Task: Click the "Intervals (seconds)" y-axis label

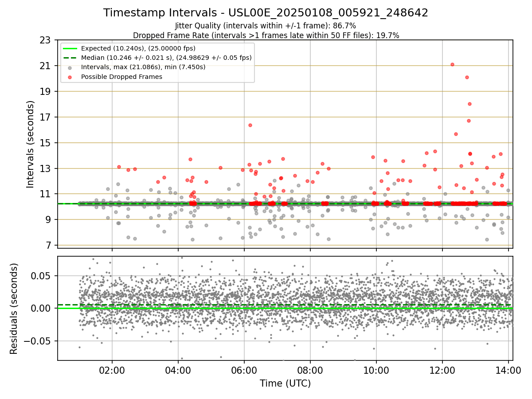Action: [x=31, y=144]
